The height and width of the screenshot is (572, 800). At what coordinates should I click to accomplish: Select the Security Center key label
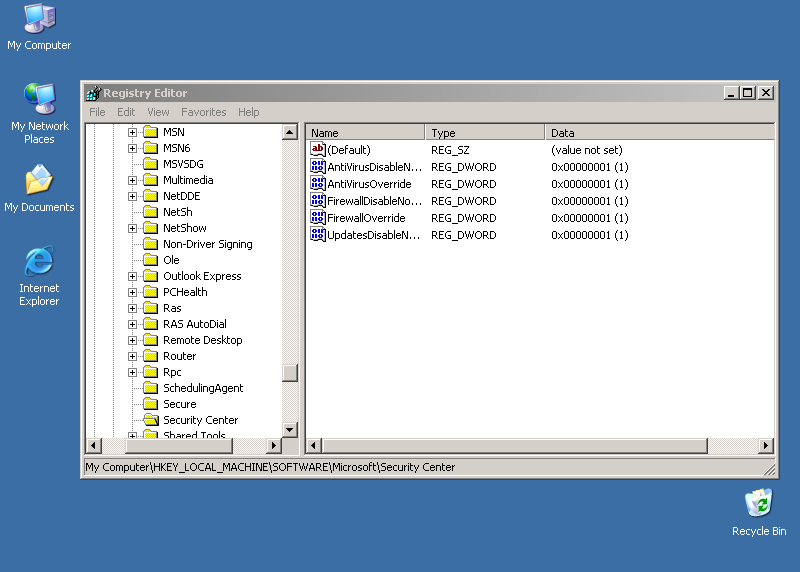pyautogui.click(x=201, y=420)
